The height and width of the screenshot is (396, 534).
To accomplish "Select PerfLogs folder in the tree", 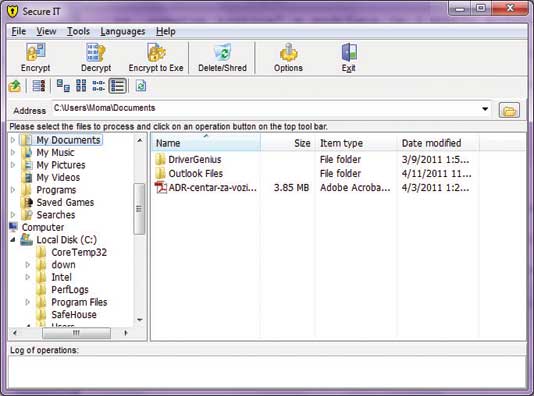I will point(70,289).
